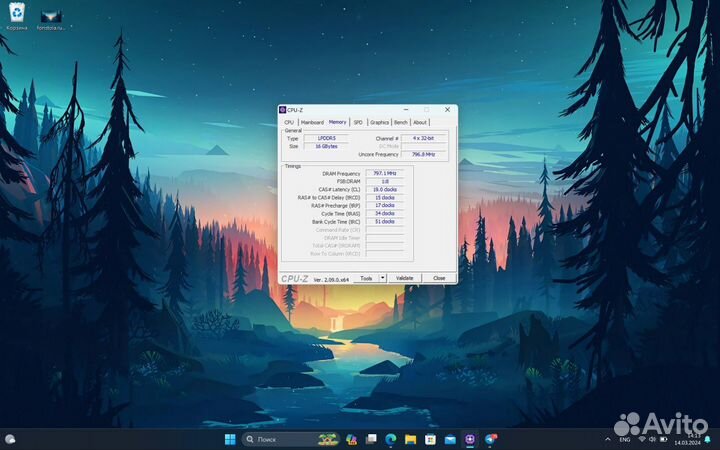Click the Size value 16 GBytes

click(326, 146)
